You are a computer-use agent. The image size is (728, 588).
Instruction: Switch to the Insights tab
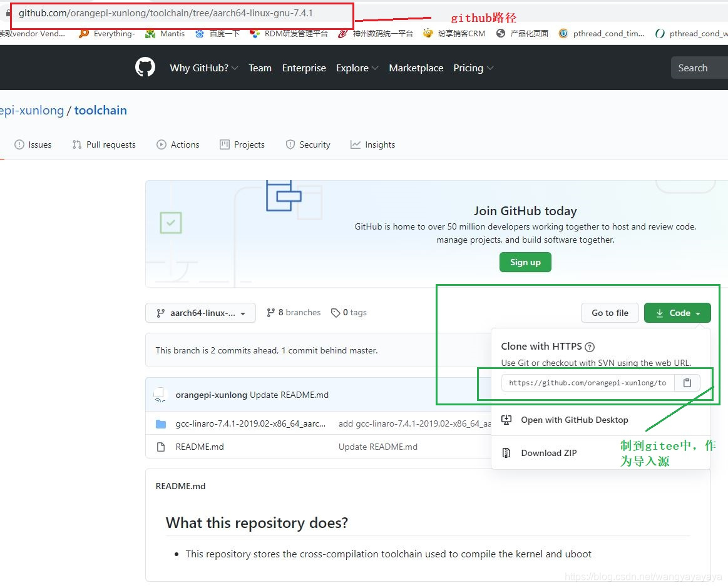(x=373, y=144)
